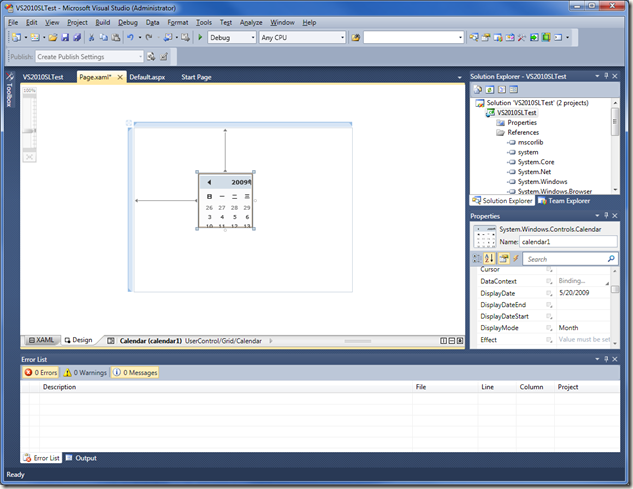Click the calendar's previous month arrow
Image resolution: width=633 pixels, height=489 pixels.
209,182
